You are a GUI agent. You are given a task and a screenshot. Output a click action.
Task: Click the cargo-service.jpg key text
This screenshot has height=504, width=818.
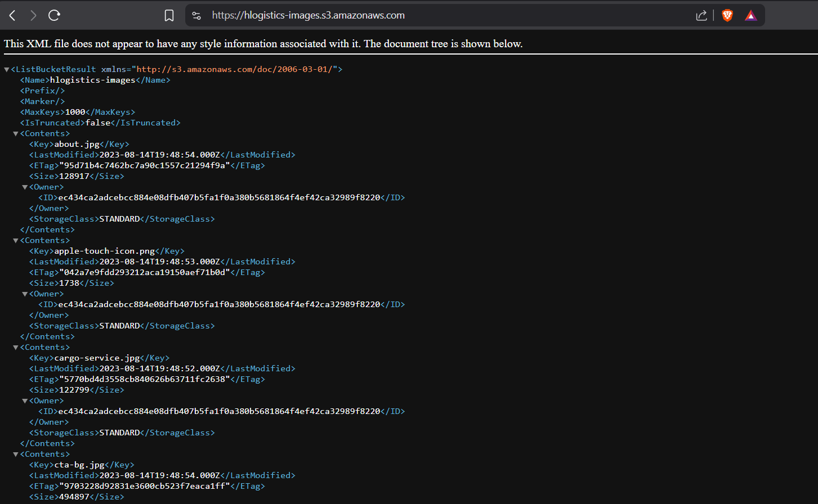(x=97, y=358)
